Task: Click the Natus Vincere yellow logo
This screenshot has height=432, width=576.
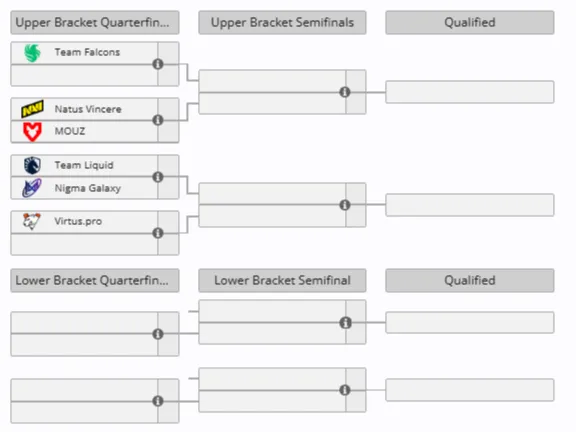Action: click(32, 109)
